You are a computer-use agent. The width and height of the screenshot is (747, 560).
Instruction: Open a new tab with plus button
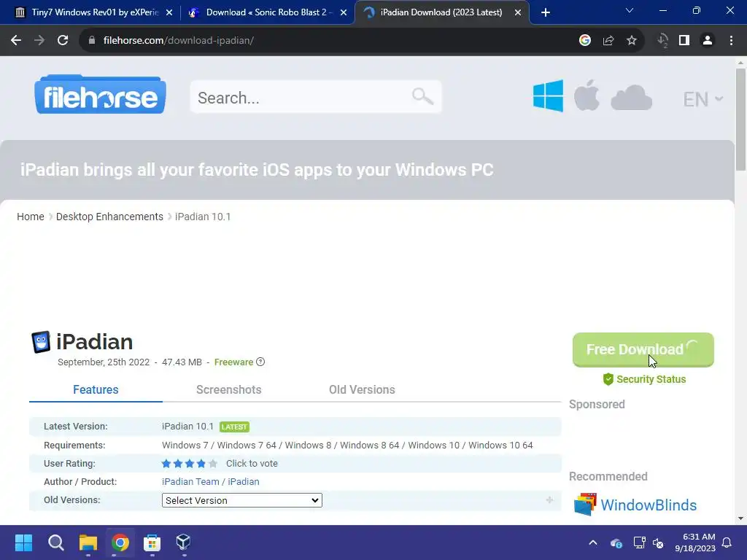546,12
